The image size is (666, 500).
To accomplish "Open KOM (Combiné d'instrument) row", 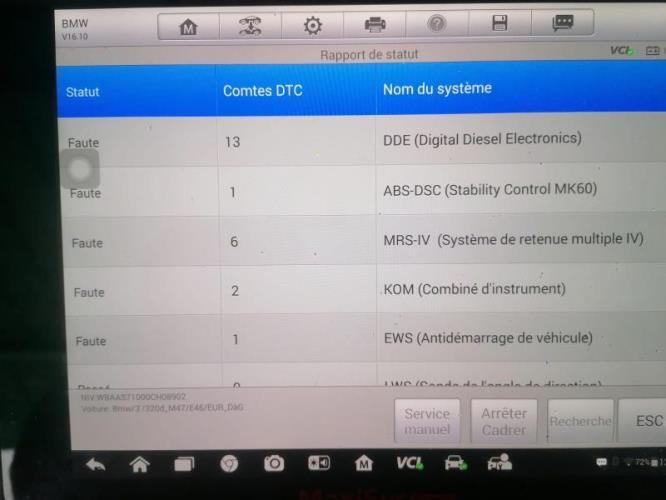I will (x=366, y=290).
